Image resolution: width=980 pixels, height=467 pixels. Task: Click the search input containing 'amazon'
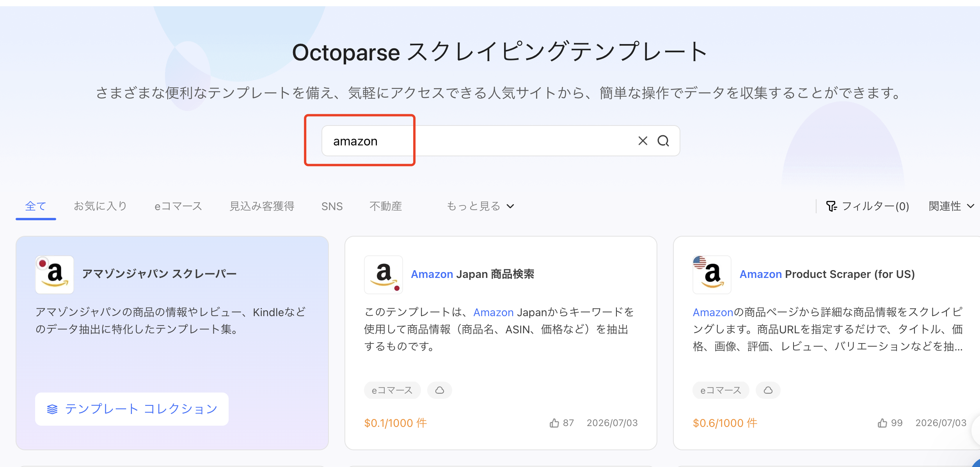(x=501, y=141)
